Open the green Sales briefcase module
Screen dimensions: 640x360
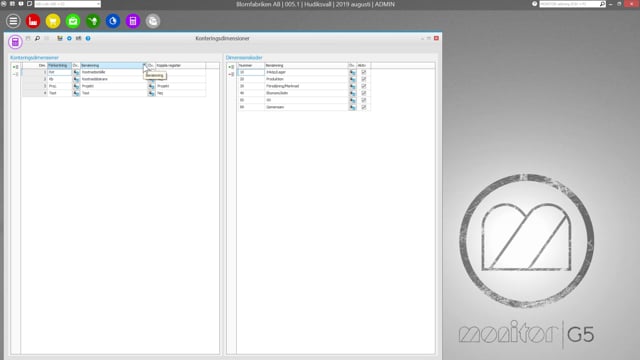[73, 21]
